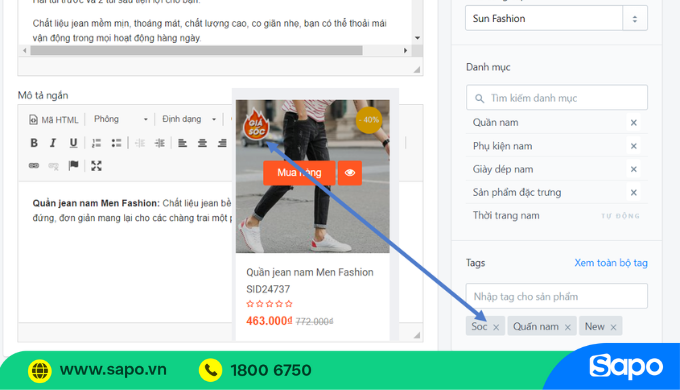Click the quick view eye icon
The width and height of the screenshot is (680, 390).
(350, 173)
